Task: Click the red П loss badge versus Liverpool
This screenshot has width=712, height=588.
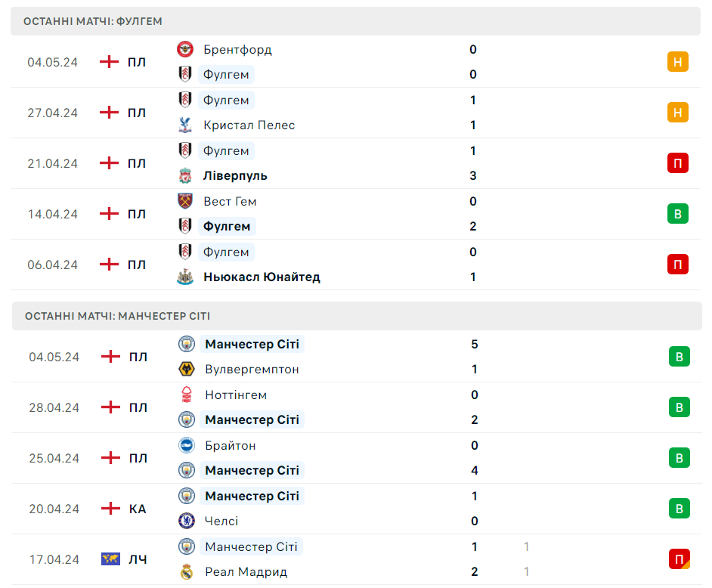Action: coord(677,163)
